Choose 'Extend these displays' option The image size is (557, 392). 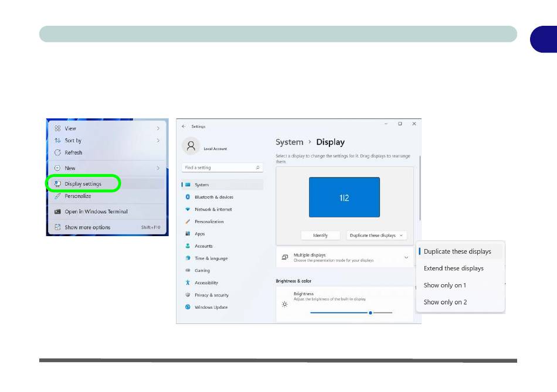(x=453, y=268)
